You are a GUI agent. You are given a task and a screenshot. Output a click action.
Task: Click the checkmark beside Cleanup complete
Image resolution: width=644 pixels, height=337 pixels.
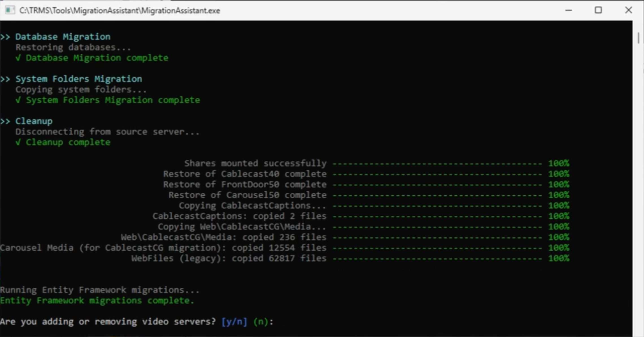pos(18,142)
